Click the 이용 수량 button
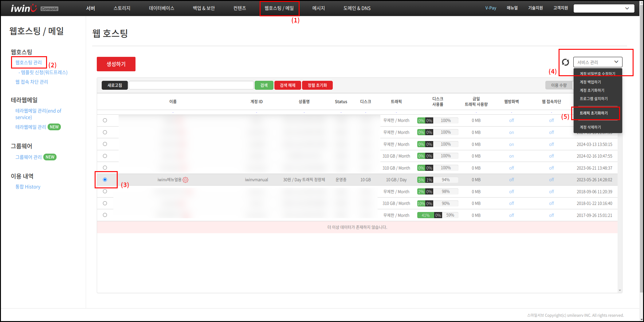 (x=559, y=85)
